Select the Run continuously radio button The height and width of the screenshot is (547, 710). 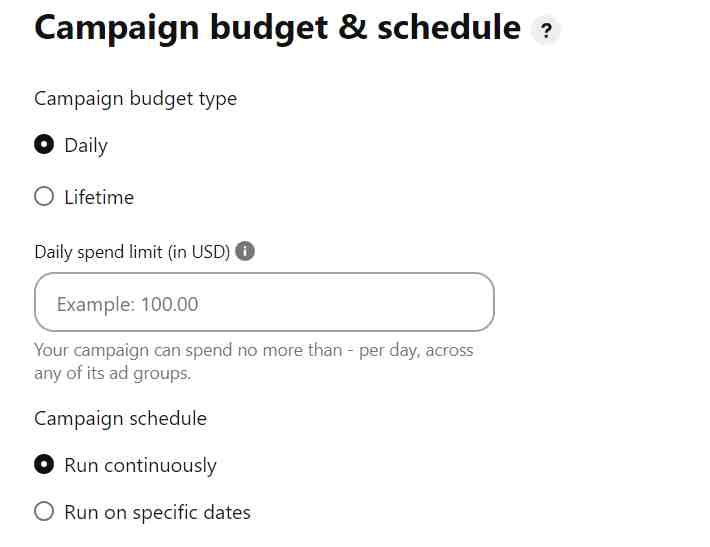coord(44,464)
